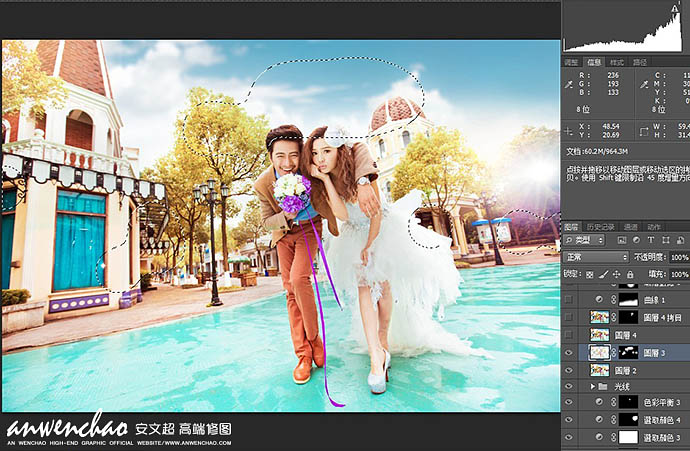This screenshot has height=451, width=690.
Task: Click the pixel layer filter icon
Action: (623, 241)
